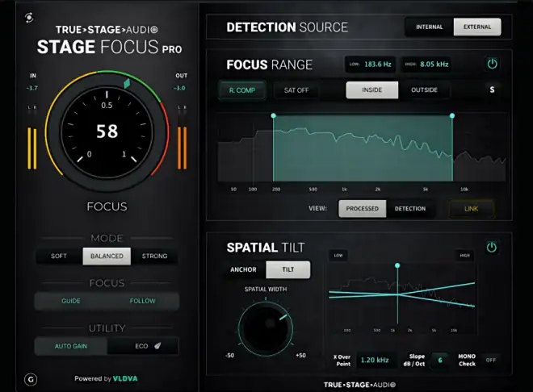Click the IN level value -3.7

click(x=32, y=88)
